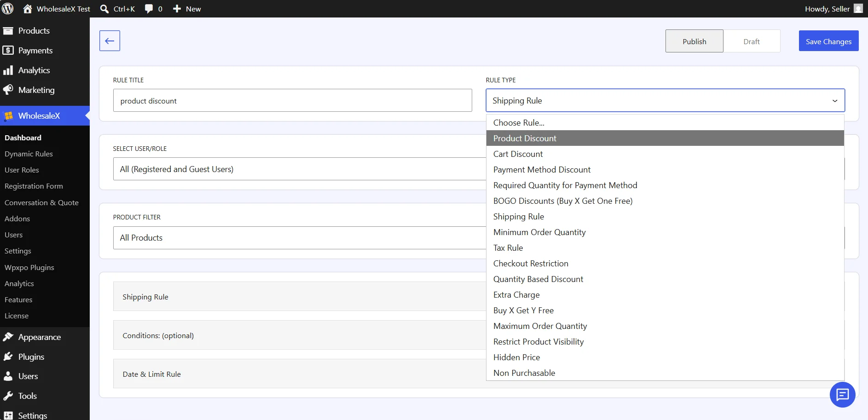Open WholesaleX Dashboard link

coord(23,138)
